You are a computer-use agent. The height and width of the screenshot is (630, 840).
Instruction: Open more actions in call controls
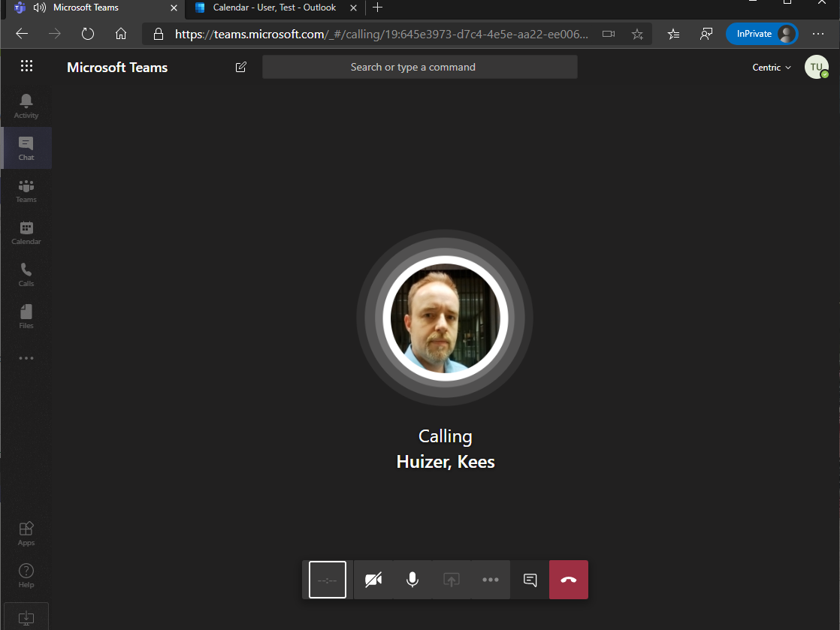pos(490,580)
